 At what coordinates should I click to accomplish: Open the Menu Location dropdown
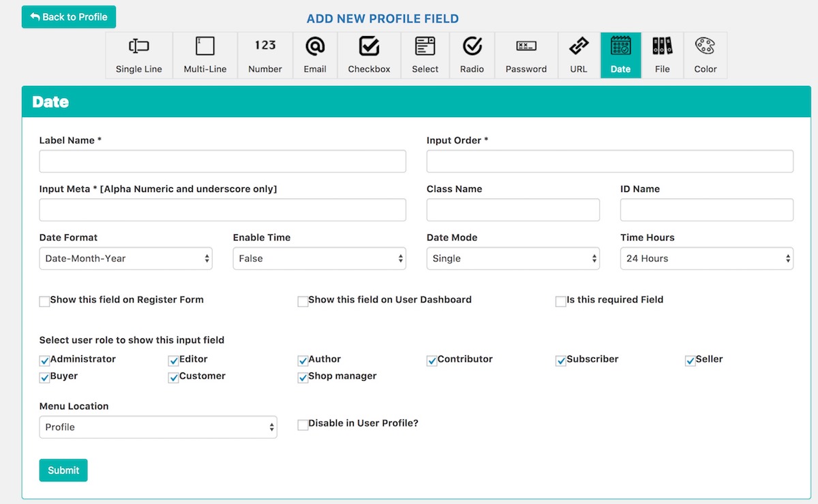pos(158,427)
